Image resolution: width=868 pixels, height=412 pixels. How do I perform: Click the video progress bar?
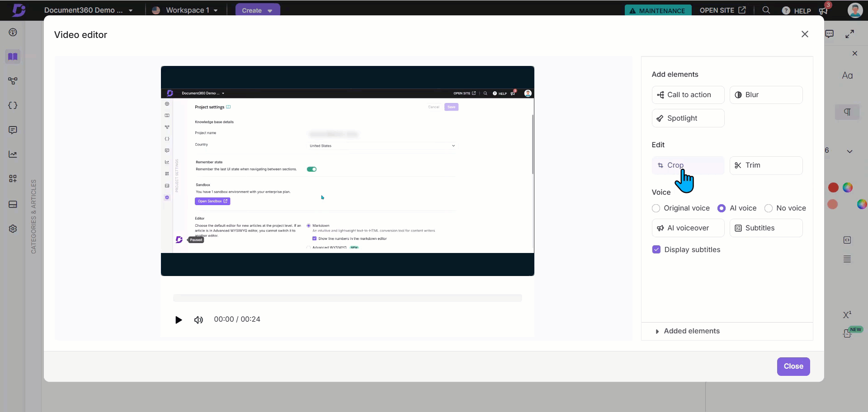[x=347, y=298]
